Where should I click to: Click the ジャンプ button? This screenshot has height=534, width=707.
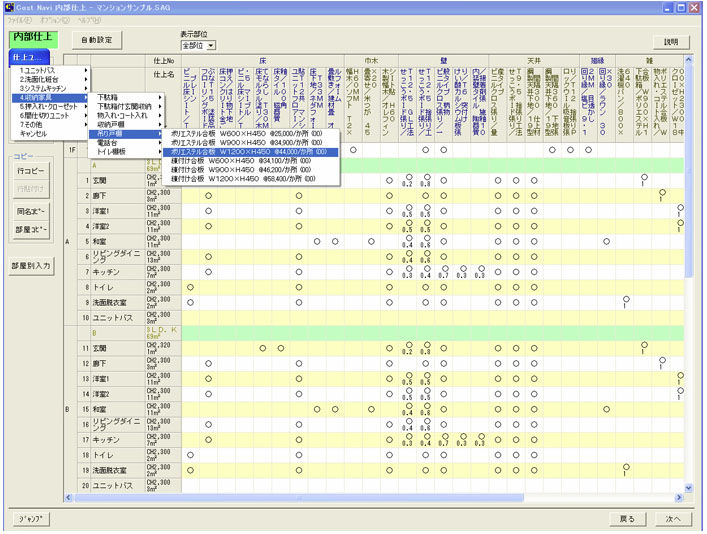(x=33, y=519)
